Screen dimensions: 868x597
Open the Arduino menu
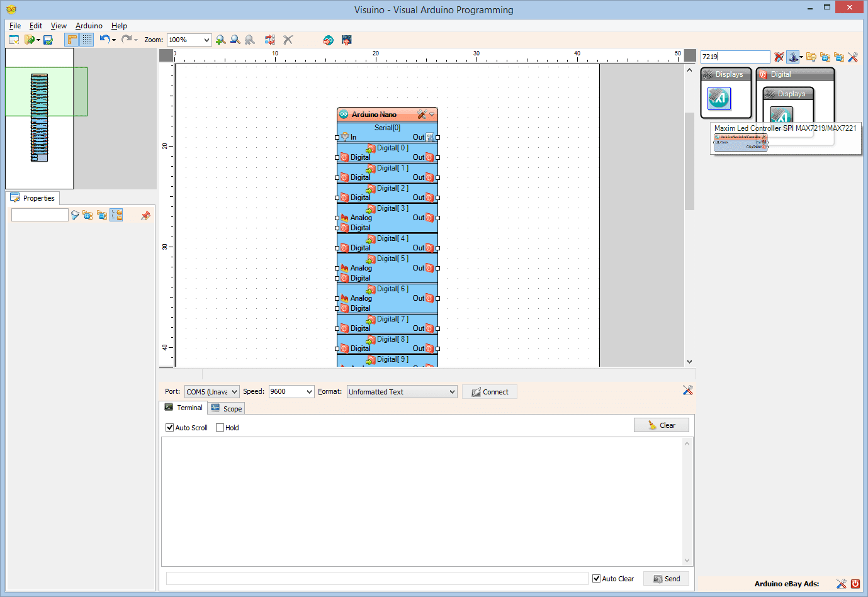point(88,26)
